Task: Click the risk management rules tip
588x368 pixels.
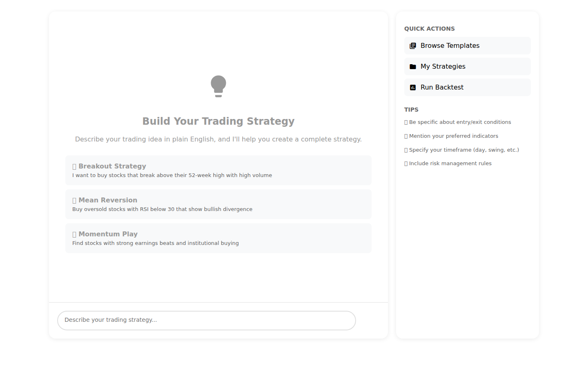Action: (x=448, y=163)
